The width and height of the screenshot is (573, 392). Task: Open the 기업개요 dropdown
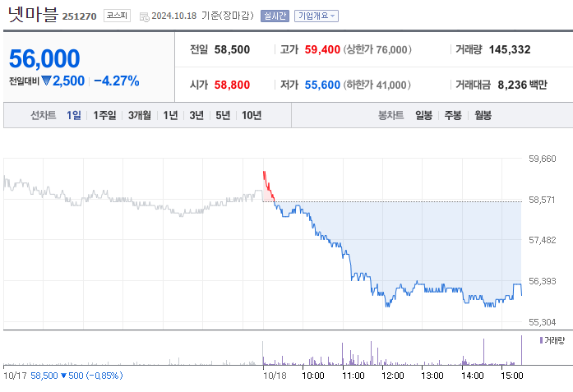coord(317,16)
